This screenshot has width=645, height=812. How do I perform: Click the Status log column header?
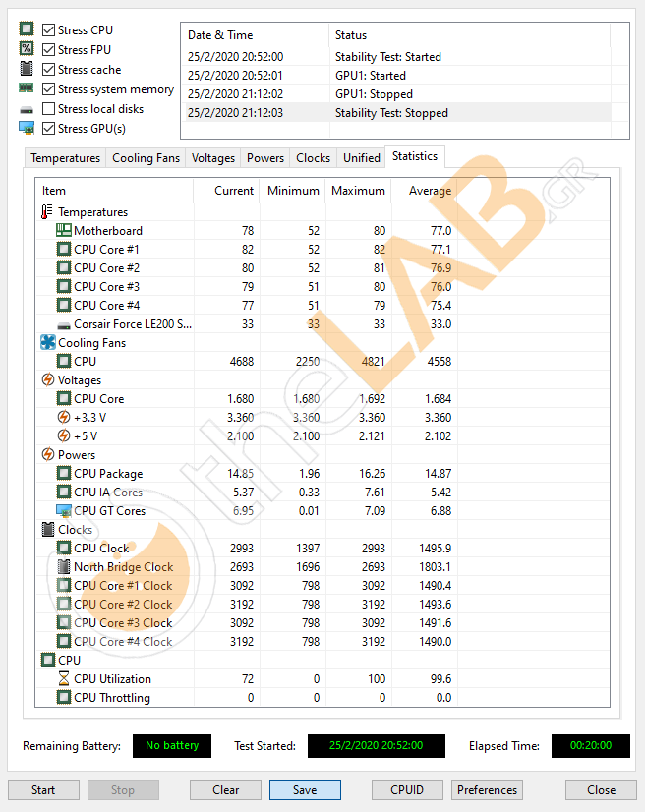[469, 35]
